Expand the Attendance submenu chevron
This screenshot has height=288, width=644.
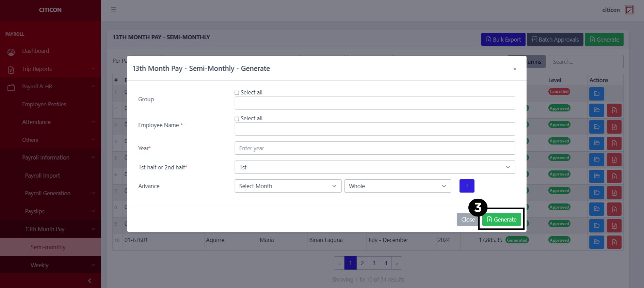tap(93, 122)
